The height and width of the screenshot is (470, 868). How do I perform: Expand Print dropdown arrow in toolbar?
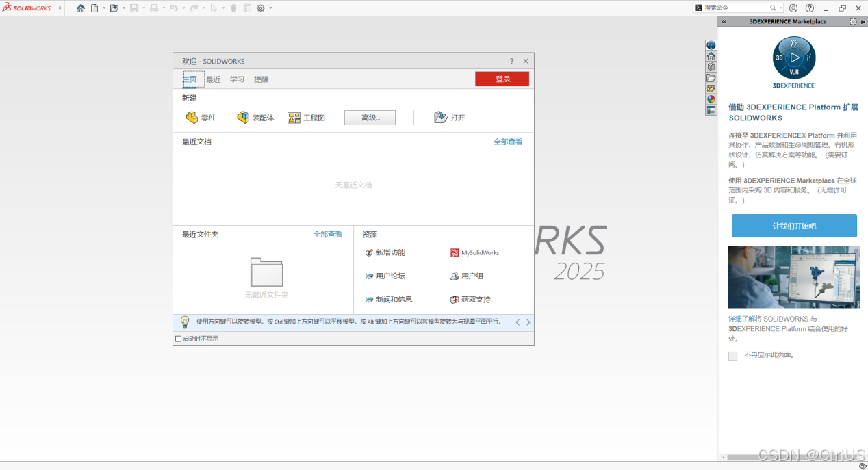[164, 8]
